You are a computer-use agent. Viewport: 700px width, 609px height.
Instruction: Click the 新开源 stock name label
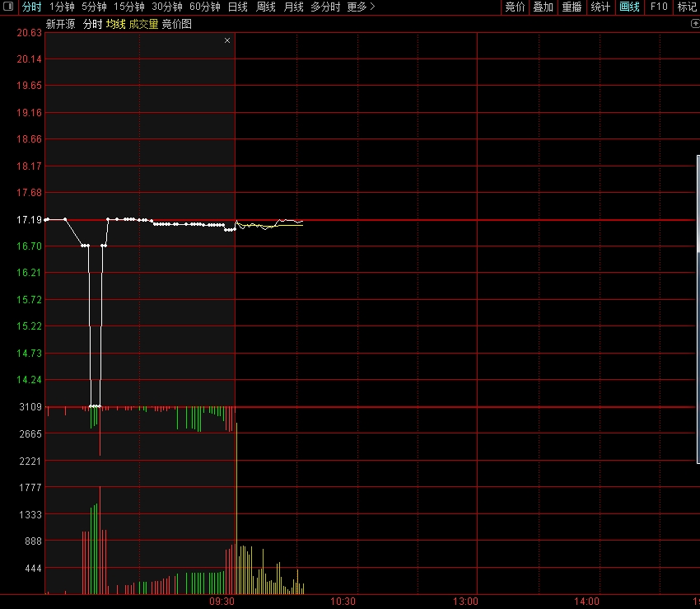click(x=60, y=24)
